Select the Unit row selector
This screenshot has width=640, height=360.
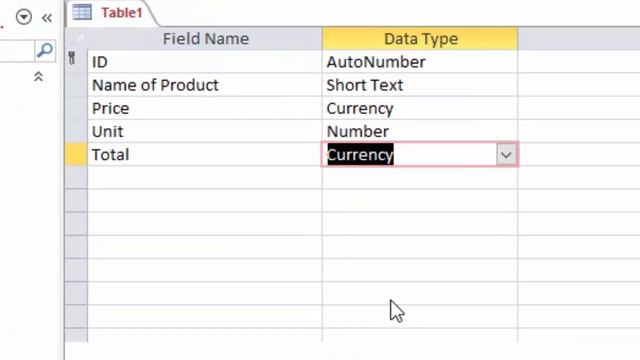[x=76, y=131]
